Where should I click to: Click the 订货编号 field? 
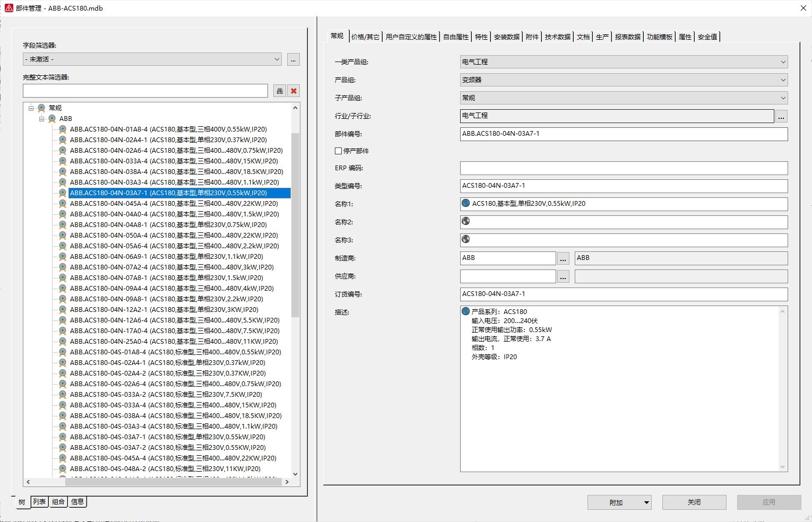(624, 294)
